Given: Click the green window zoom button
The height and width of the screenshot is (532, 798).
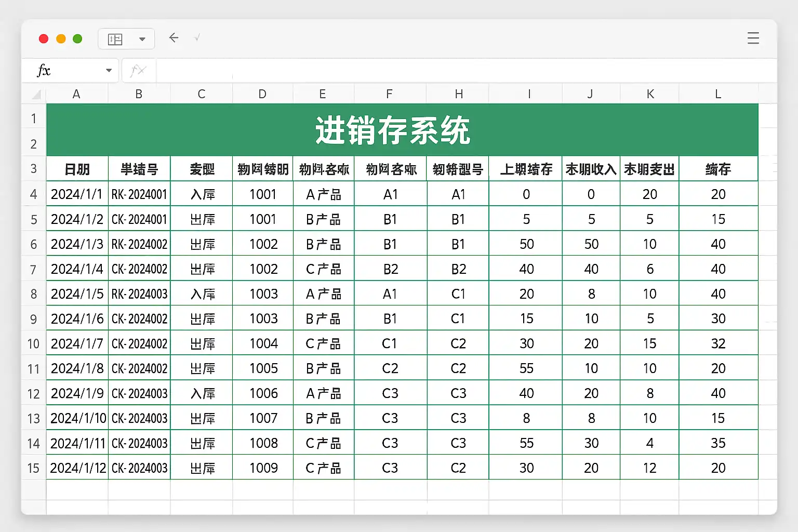Looking at the screenshot, I should click(77, 39).
